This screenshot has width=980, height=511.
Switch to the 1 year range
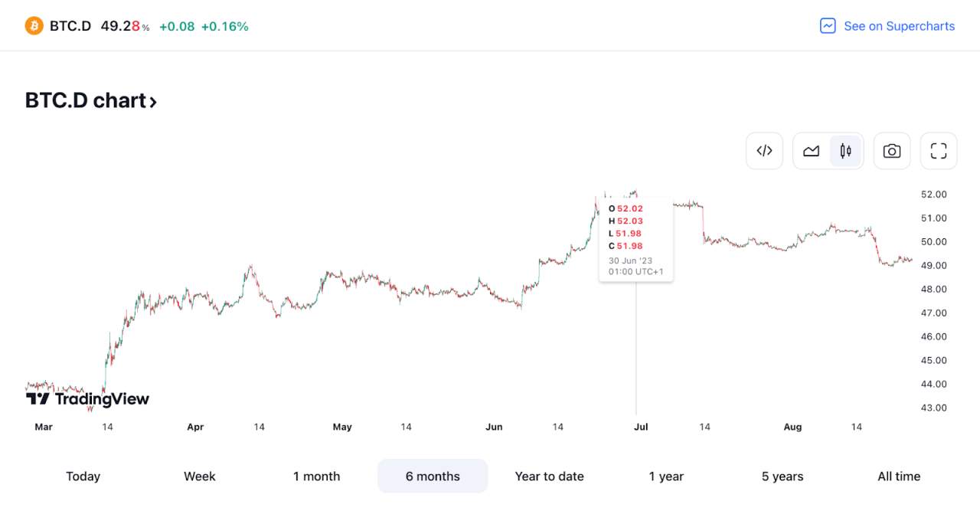point(666,477)
